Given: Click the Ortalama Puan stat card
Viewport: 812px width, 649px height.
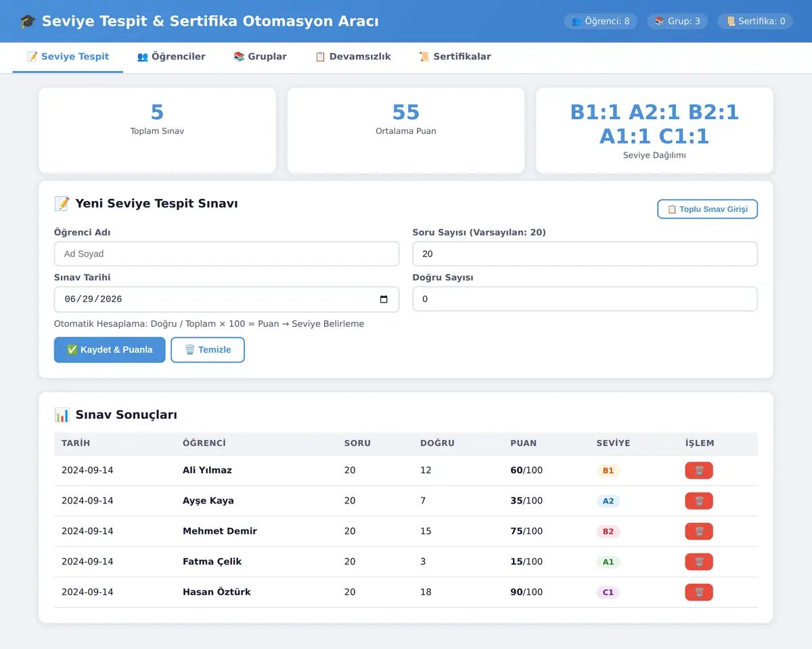Looking at the screenshot, I should 406,130.
